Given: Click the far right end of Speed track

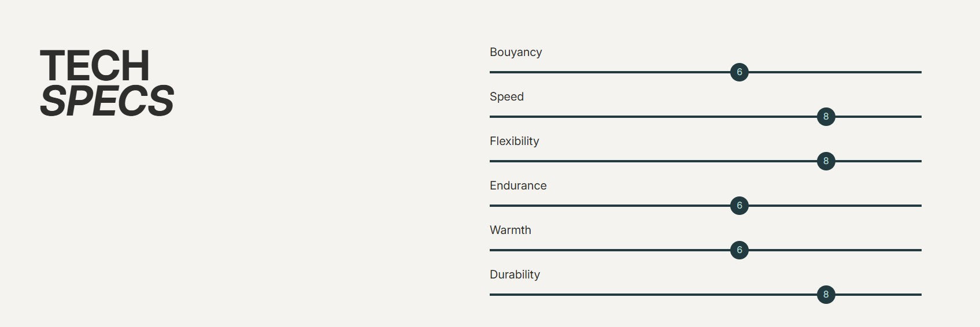Looking at the screenshot, I should [919, 117].
